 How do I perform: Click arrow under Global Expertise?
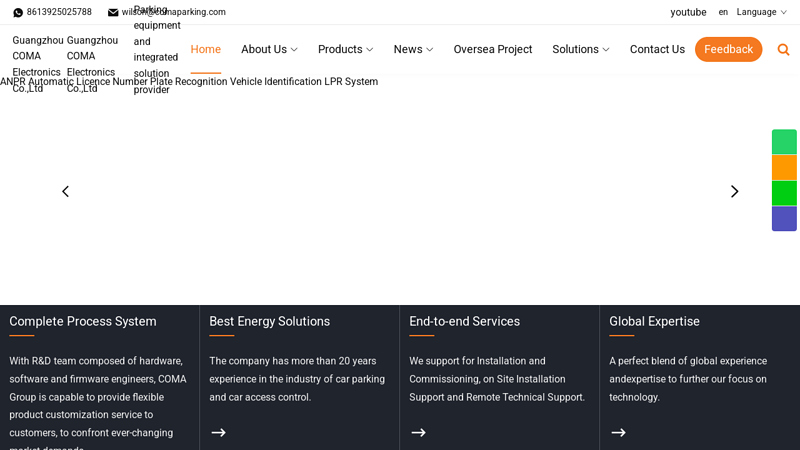pyautogui.click(x=618, y=433)
